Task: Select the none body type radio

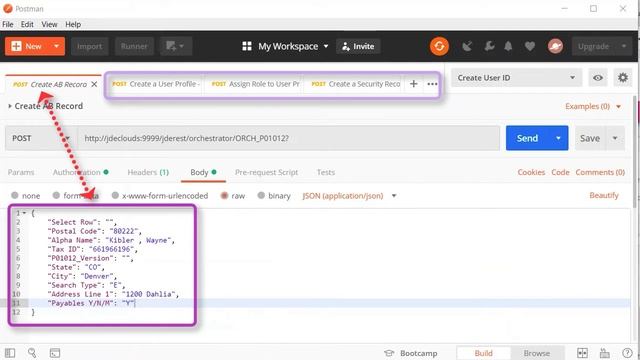Action: (x=15, y=196)
